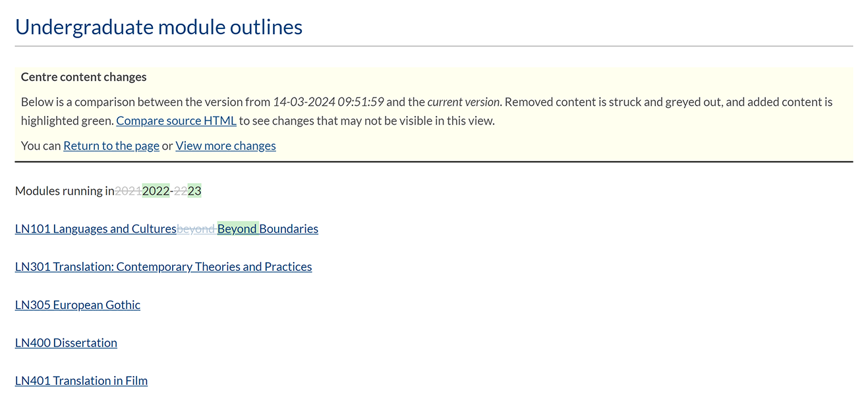Click the italic "current version" text
The width and height of the screenshot is (868, 405).
pyautogui.click(x=463, y=102)
